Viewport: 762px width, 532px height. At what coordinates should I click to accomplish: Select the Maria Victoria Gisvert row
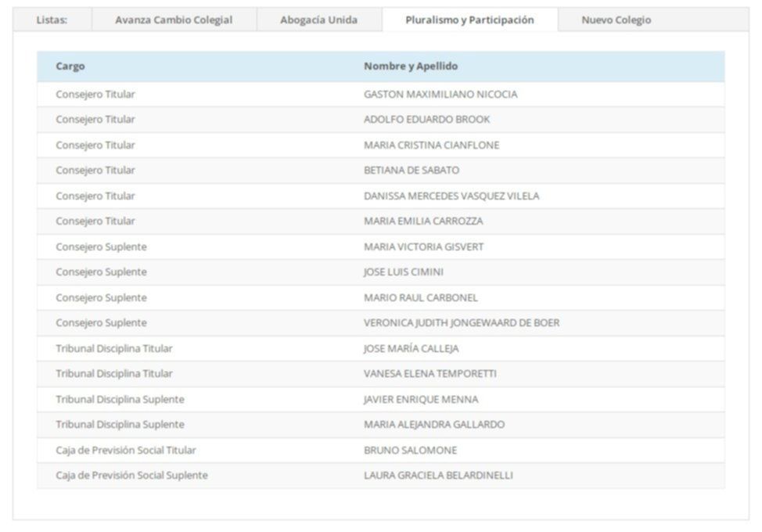423,246
